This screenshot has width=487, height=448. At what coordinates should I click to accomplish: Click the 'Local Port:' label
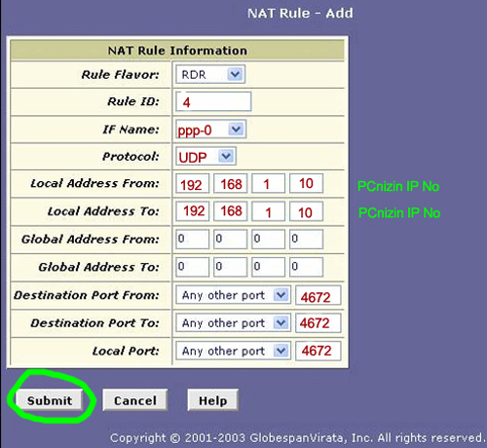(126, 351)
